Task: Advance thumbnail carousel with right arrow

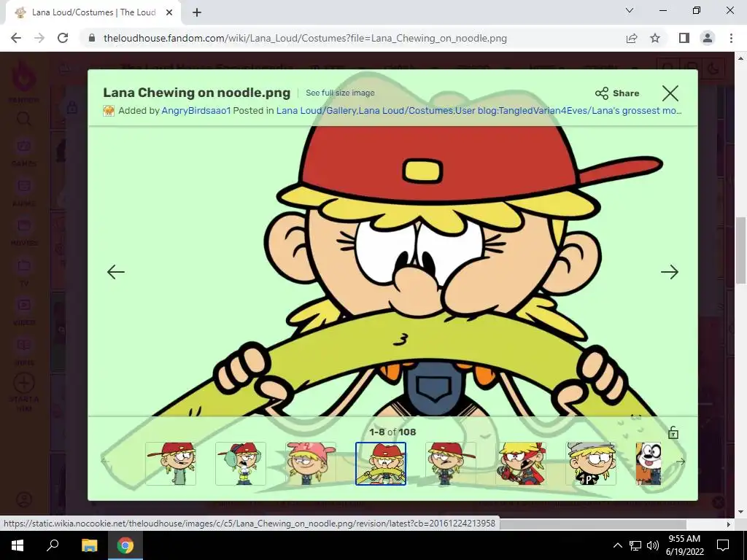Action: click(681, 462)
